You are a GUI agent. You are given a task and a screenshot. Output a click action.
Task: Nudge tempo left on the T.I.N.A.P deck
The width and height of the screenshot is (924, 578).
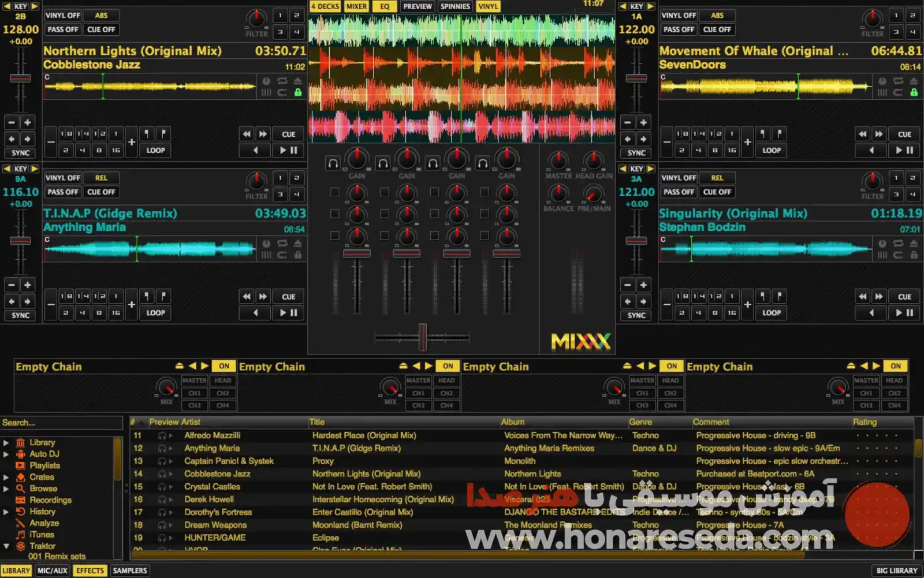pyautogui.click(x=12, y=301)
